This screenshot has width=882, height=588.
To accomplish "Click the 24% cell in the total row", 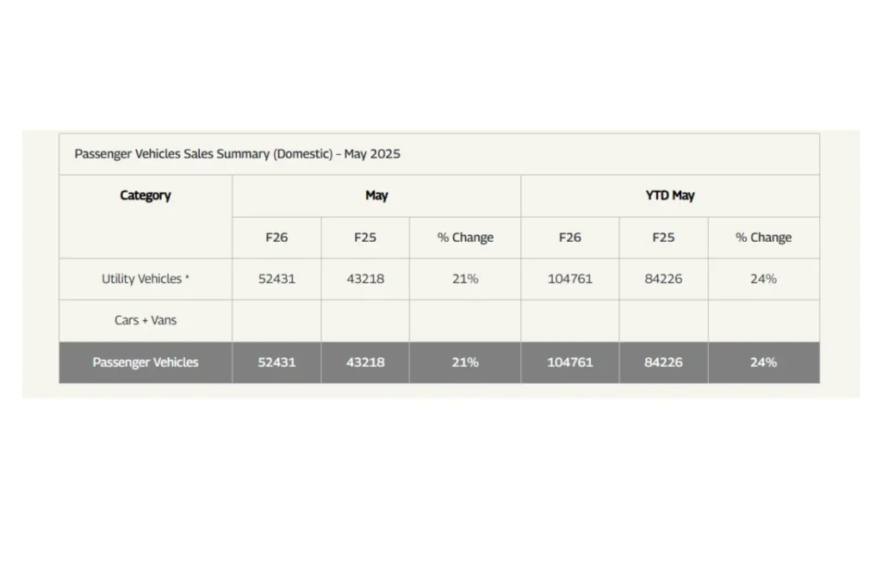I will click(763, 362).
